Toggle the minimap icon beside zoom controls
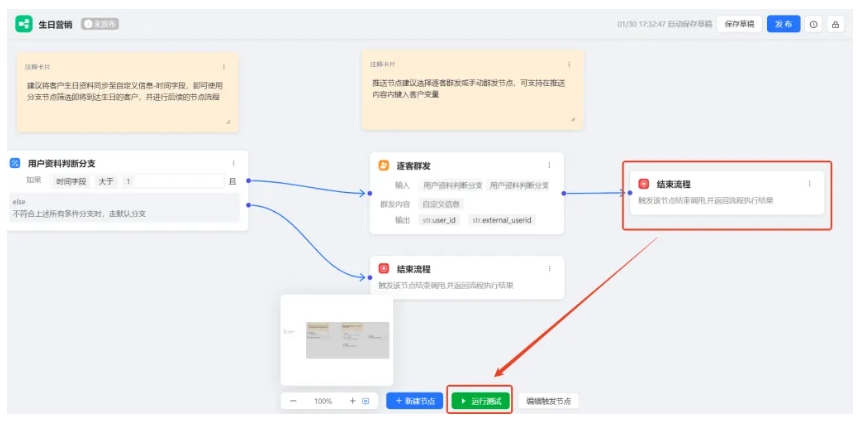The image size is (862, 425). [x=366, y=401]
